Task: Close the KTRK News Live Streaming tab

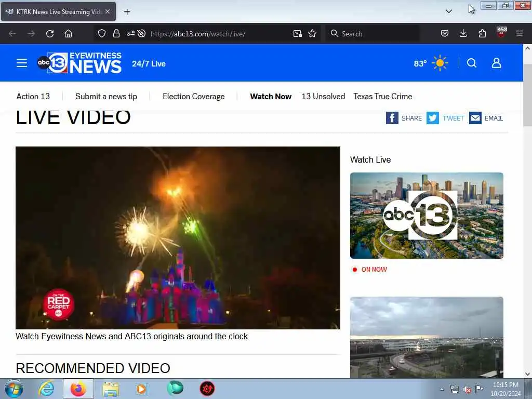Action: tap(108, 11)
